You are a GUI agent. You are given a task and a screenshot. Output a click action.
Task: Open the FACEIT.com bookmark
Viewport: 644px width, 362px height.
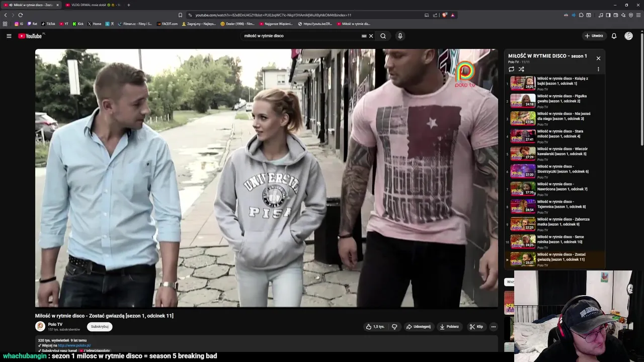pyautogui.click(x=167, y=24)
